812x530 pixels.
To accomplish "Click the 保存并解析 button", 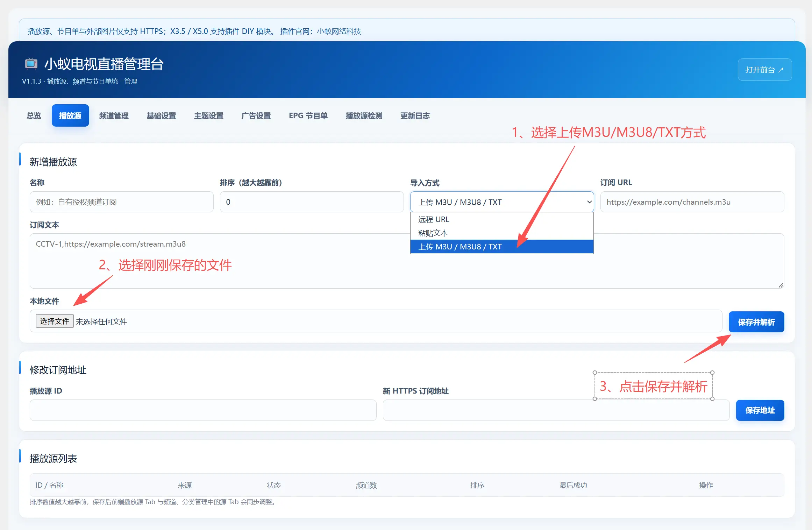I will 756,322.
